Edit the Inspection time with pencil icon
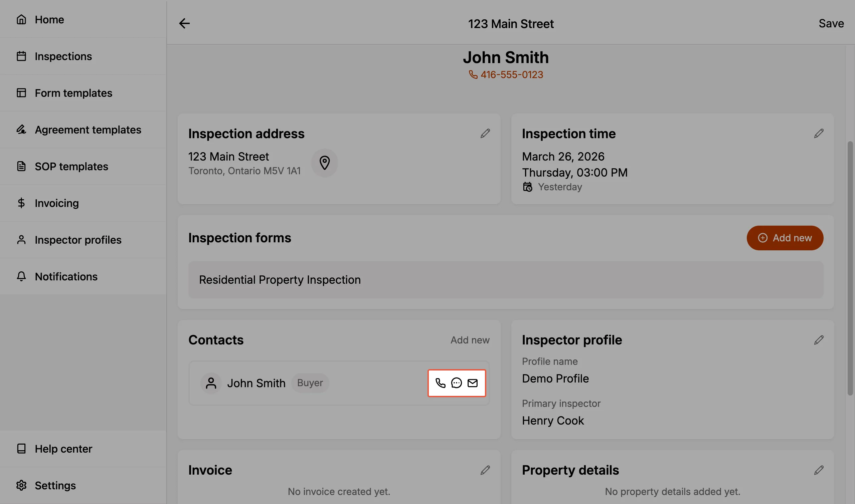The image size is (855, 504). click(819, 134)
